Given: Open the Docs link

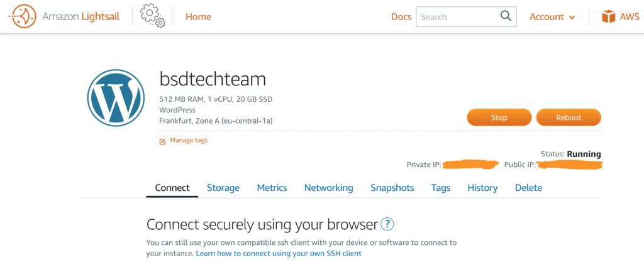Looking at the screenshot, I should (401, 17).
